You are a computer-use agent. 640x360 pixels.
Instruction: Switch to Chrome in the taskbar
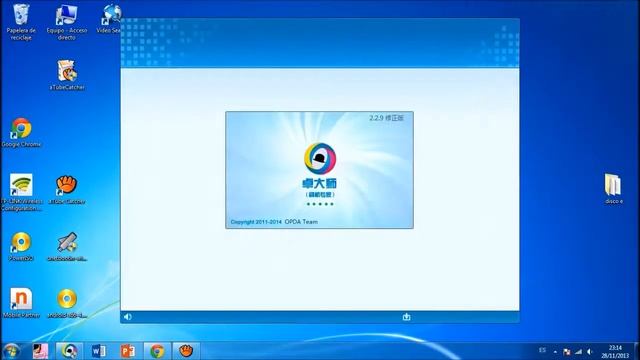[157, 351]
